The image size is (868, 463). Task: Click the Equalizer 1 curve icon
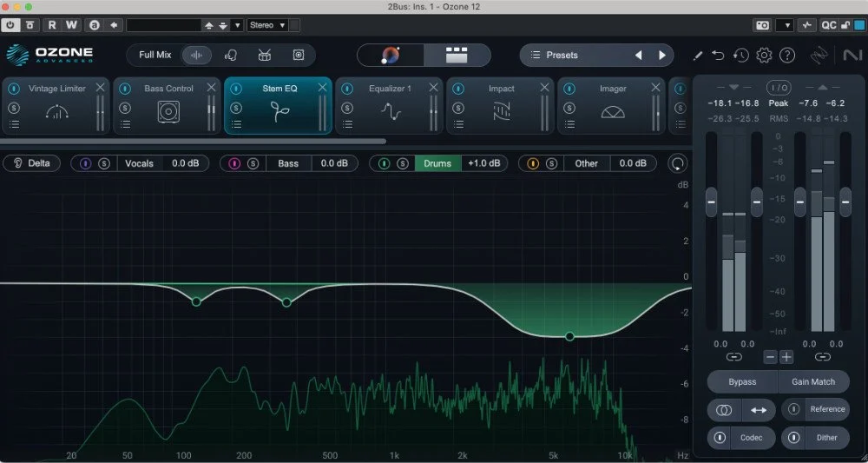pyautogui.click(x=391, y=112)
